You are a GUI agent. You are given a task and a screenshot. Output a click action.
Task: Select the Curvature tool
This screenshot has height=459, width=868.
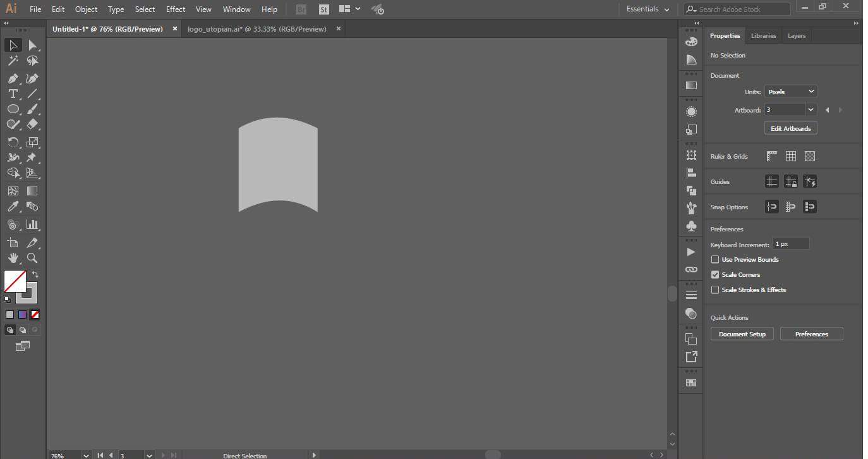(32, 78)
